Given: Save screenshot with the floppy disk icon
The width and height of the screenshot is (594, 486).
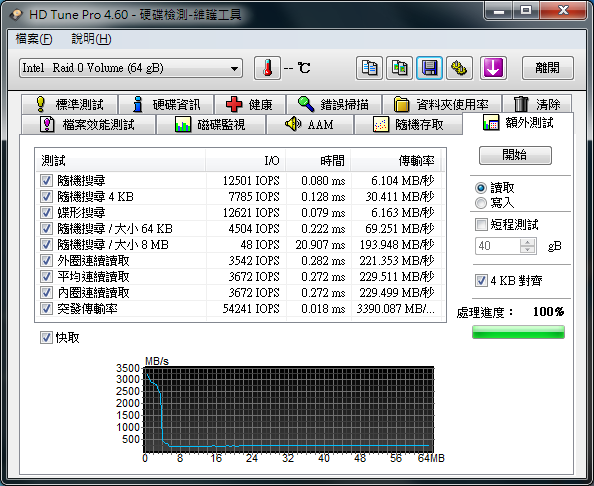Looking at the screenshot, I should (429, 68).
